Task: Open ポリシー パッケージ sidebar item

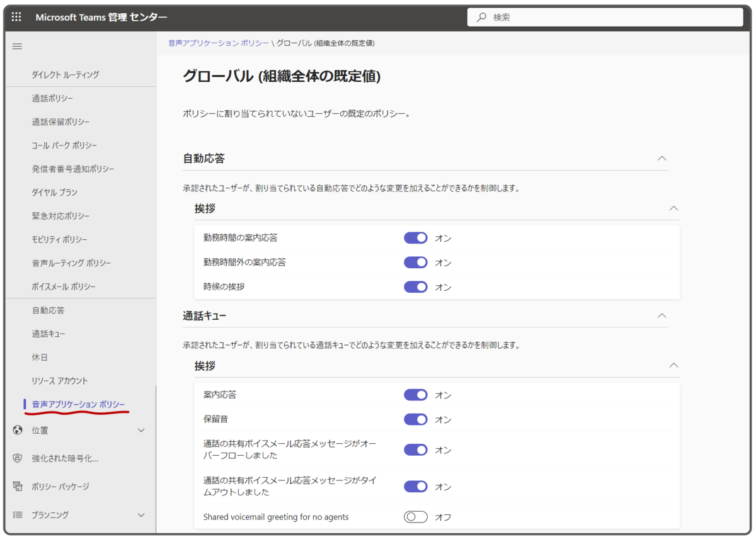Action: tap(60, 487)
